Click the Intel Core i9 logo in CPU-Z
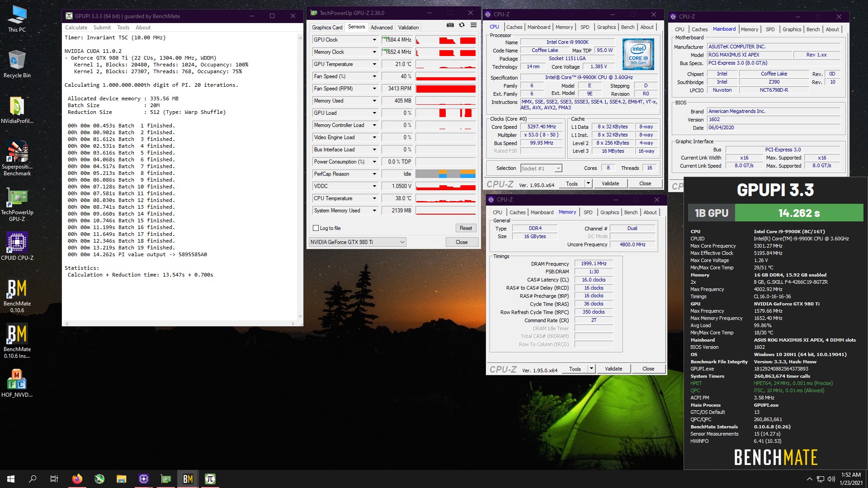The width and height of the screenshot is (868, 488). 638,54
